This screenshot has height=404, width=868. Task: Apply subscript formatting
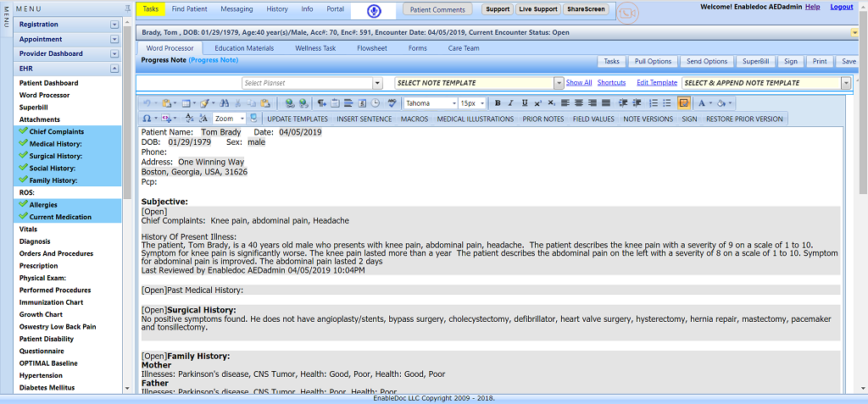click(x=551, y=103)
